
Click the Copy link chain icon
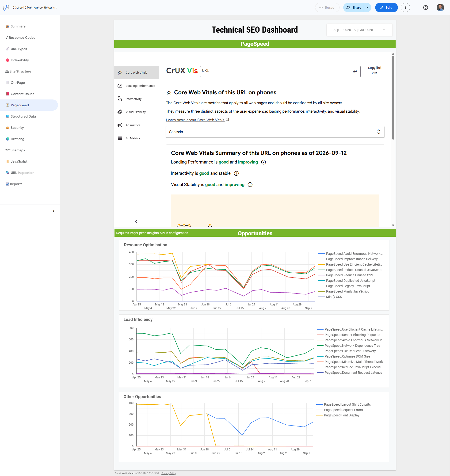point(374,73)
